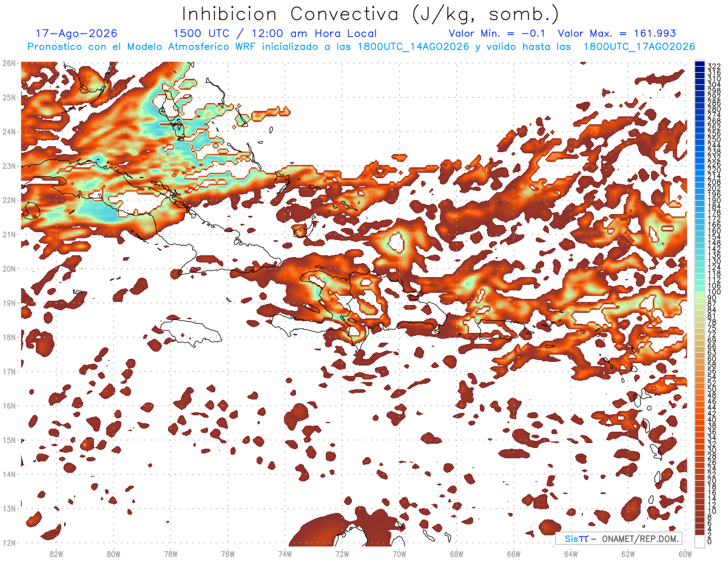Click the 'Valor Min. = -0.1' text
The width and height of the screenshot is (728, 562).
pos(497,33)
